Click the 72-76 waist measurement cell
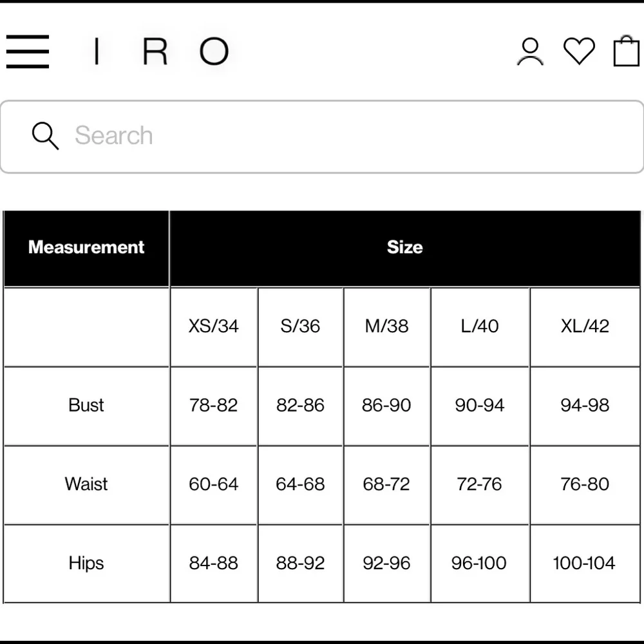Viewport: 644px width, 644px height. pyautogui.click(x=480, y=484)
